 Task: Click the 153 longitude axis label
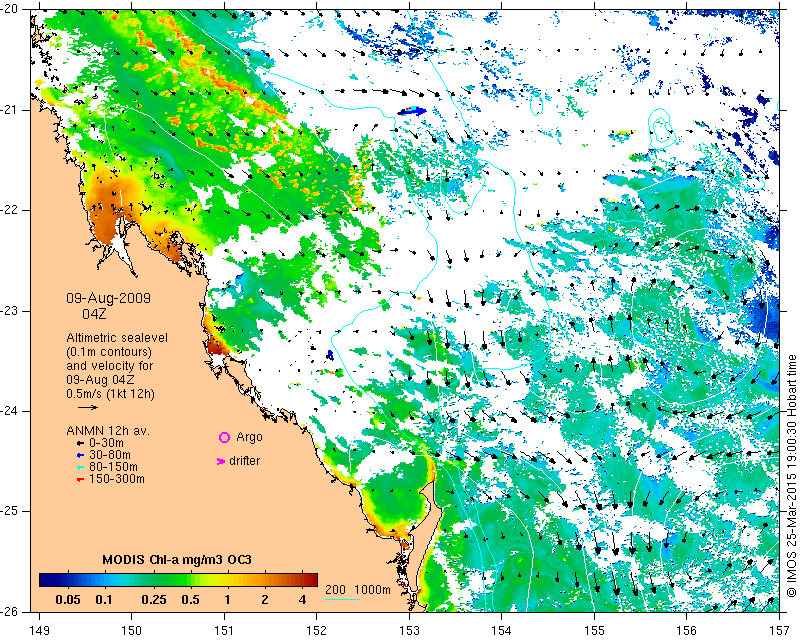(x=410, y=631)
